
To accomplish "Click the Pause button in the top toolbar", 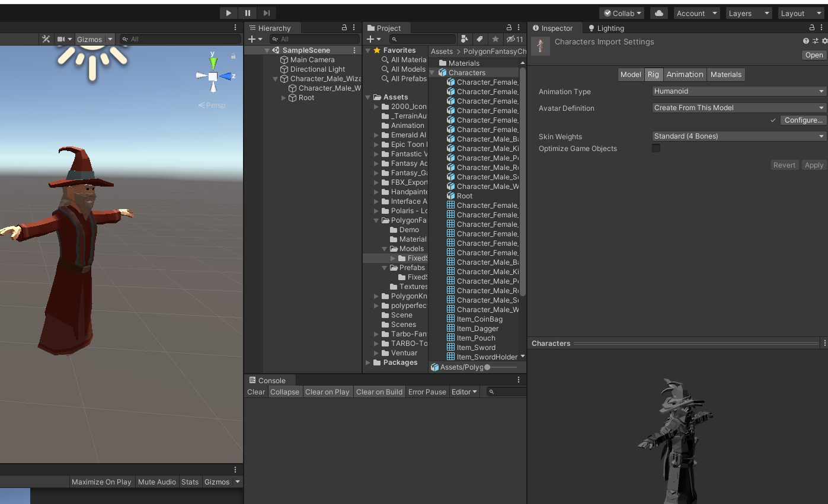I will pyautogui.click(x=247, y=12).
